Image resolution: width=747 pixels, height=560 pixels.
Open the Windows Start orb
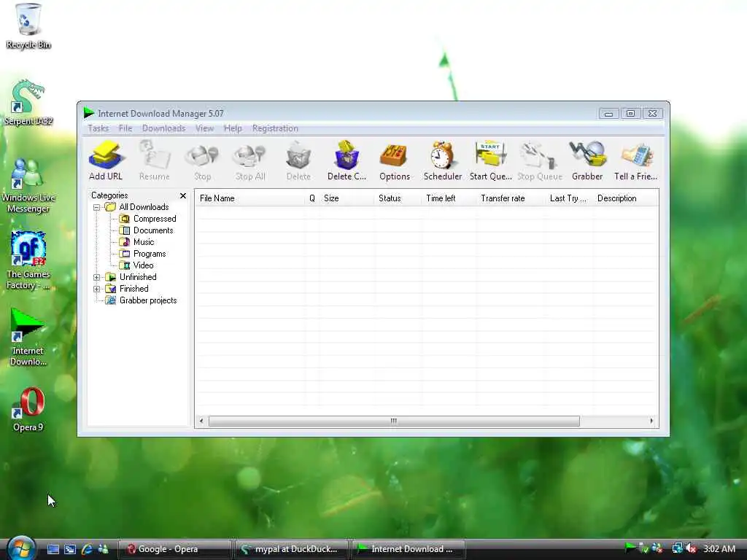[21, 548]
